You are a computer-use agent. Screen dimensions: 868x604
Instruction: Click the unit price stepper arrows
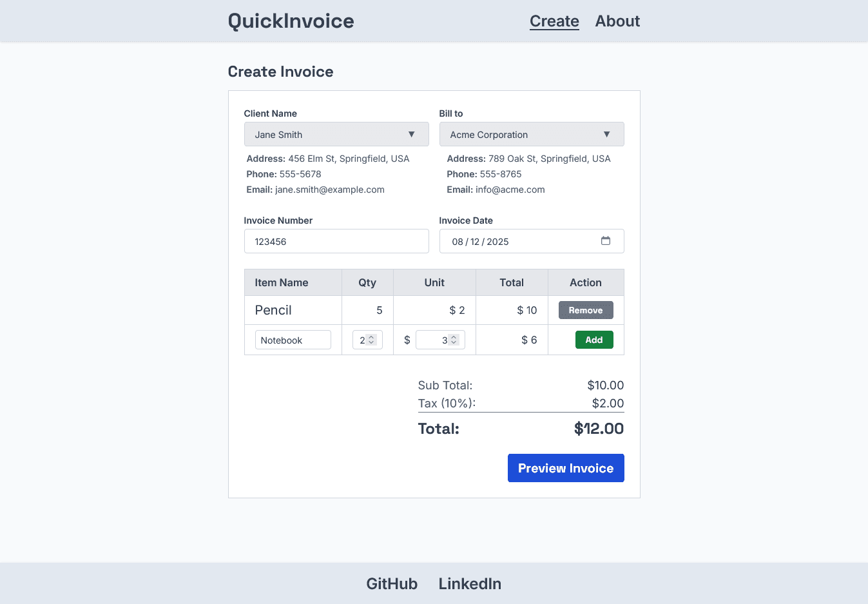coord(454,340)
